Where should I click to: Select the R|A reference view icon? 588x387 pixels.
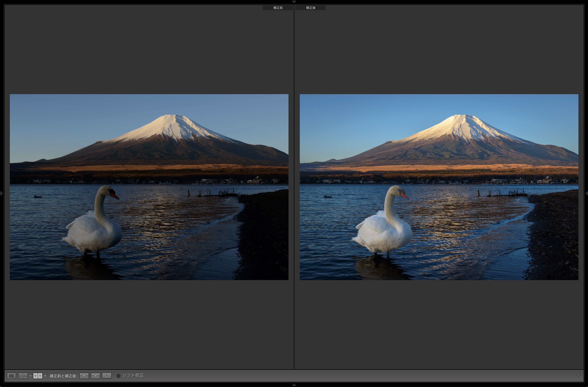tap(23, 376)
